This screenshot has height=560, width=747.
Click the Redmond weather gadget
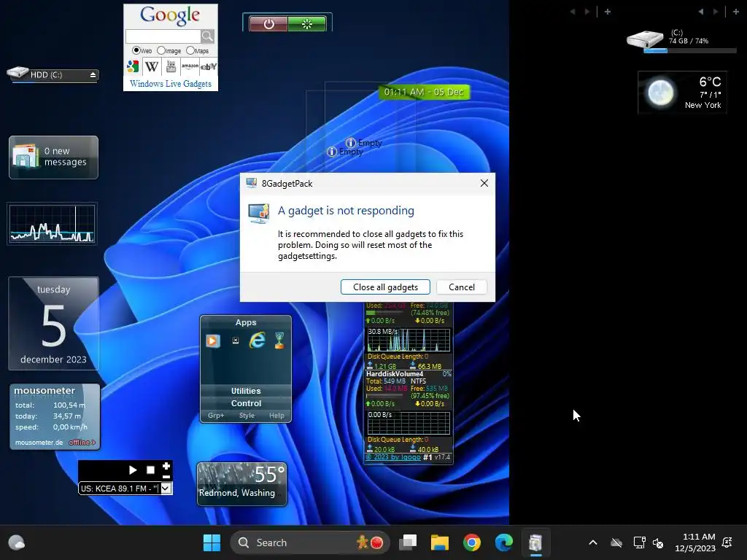[242, 484]
